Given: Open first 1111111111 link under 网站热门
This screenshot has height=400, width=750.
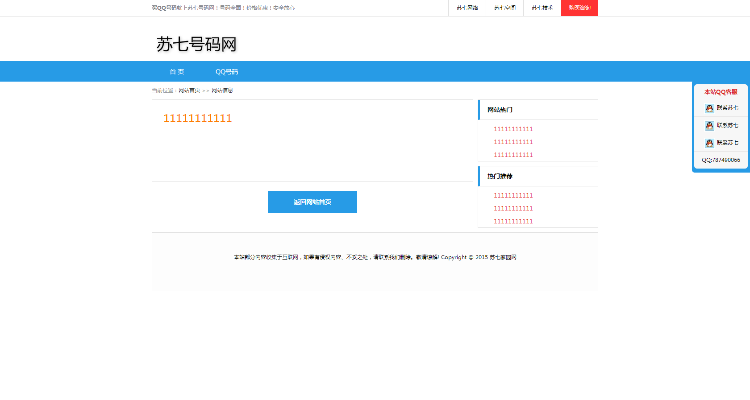Looking at the screenshot, I should click(513, 129).
